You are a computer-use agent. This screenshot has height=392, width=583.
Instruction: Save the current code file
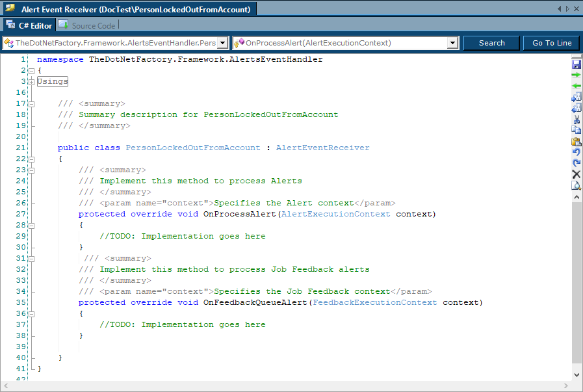tap(576, 64)
